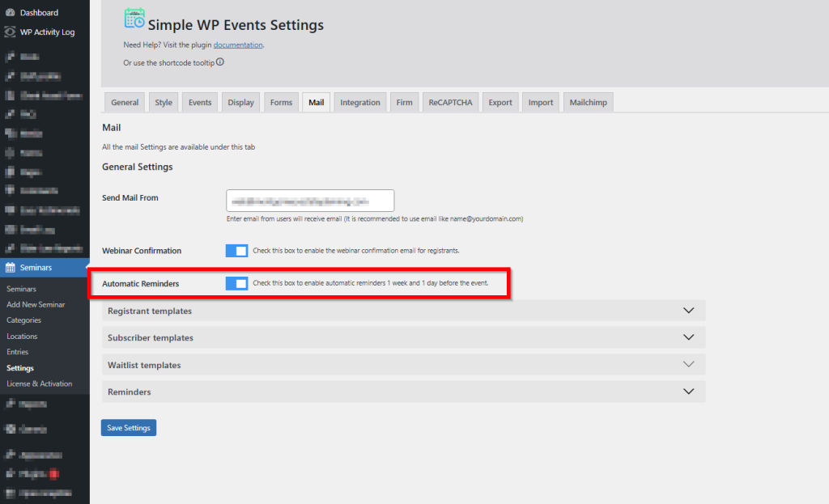Image resolution: width=829 pixels, height=504 pixels.
Task: Click the Send Mail From label
Action: 130,197
